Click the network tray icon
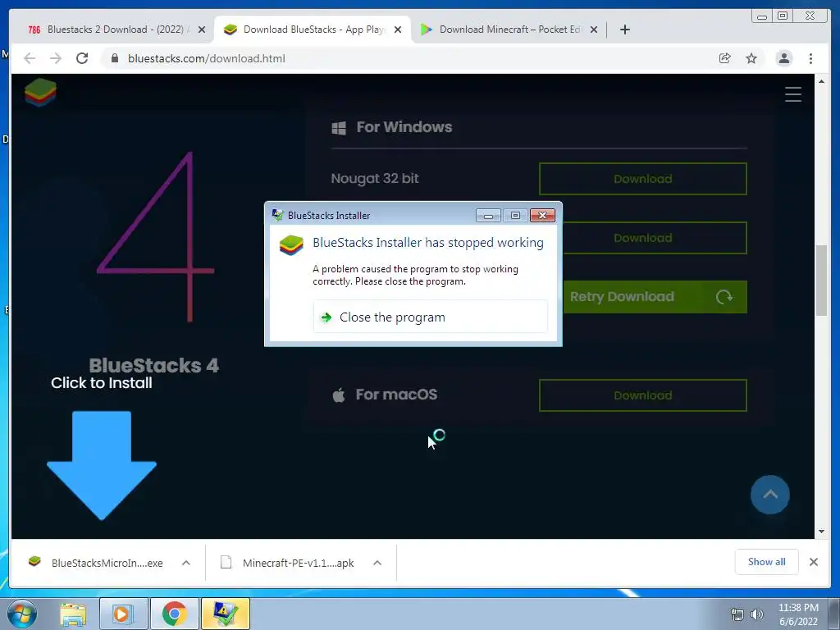 (x=737, y=614)
